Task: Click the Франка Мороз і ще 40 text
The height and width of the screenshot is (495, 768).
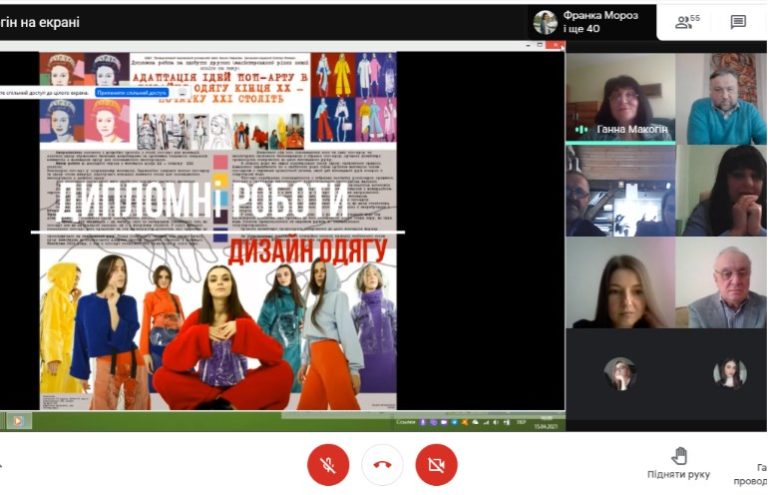Action: coord(600,22)
